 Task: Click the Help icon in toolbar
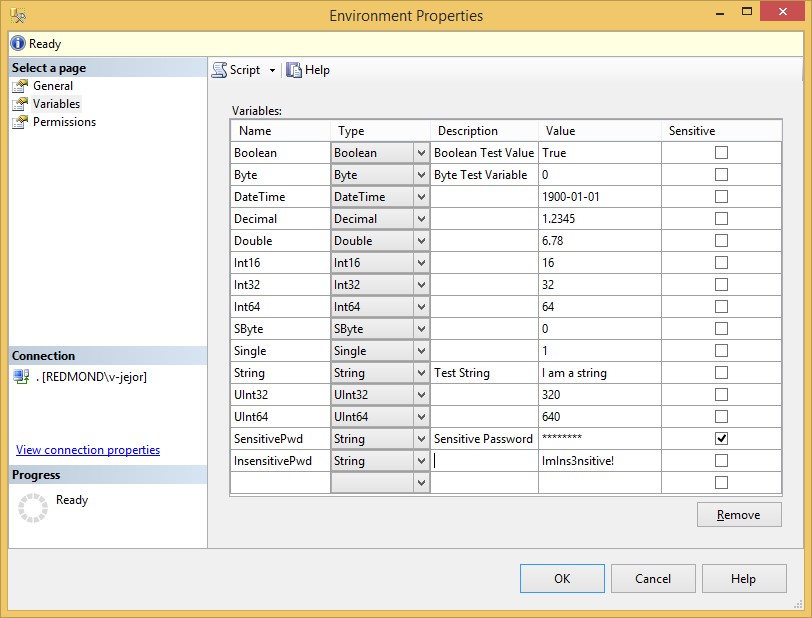click(x=294, y=70)
